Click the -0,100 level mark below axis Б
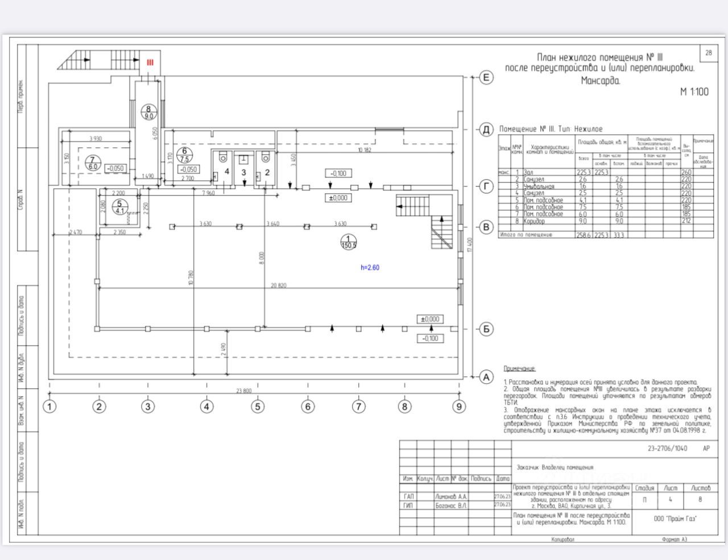 coord(431,338)
